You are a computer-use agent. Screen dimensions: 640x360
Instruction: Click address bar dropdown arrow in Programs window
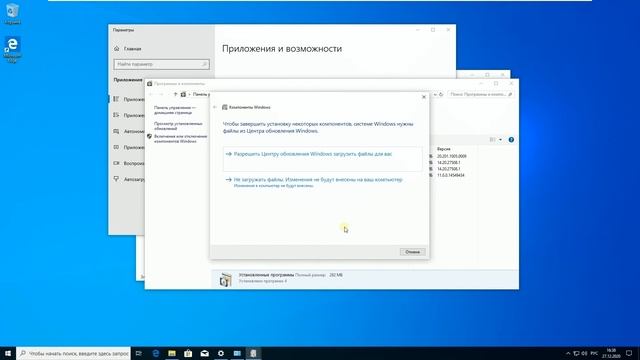pos(435,94)
